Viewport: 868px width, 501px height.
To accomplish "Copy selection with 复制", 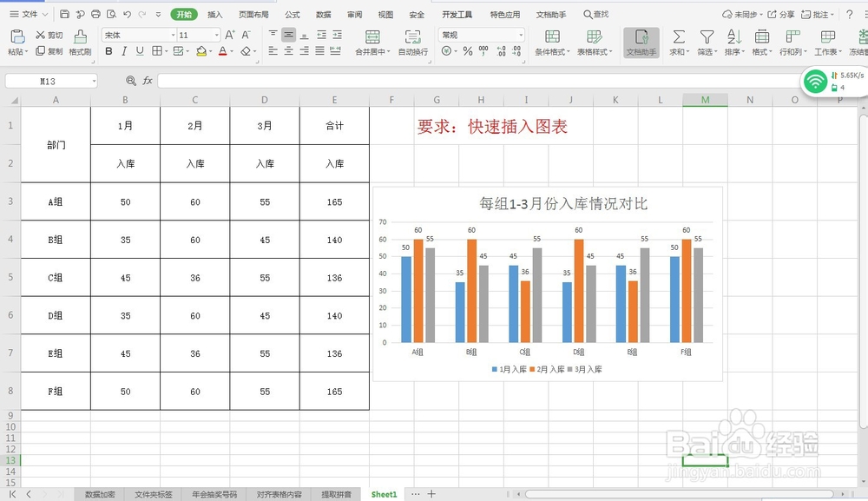I will pyautogui.click(x=49, y=51).
